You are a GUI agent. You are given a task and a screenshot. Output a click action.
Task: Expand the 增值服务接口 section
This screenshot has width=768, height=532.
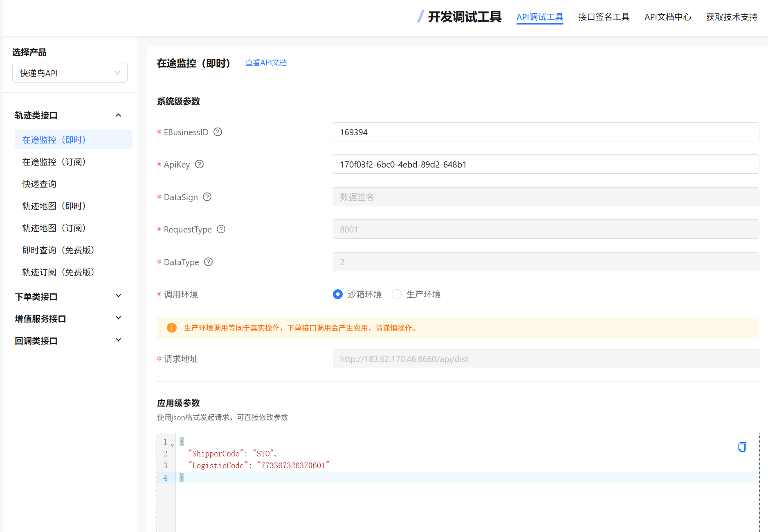click(x=118, y=318)
